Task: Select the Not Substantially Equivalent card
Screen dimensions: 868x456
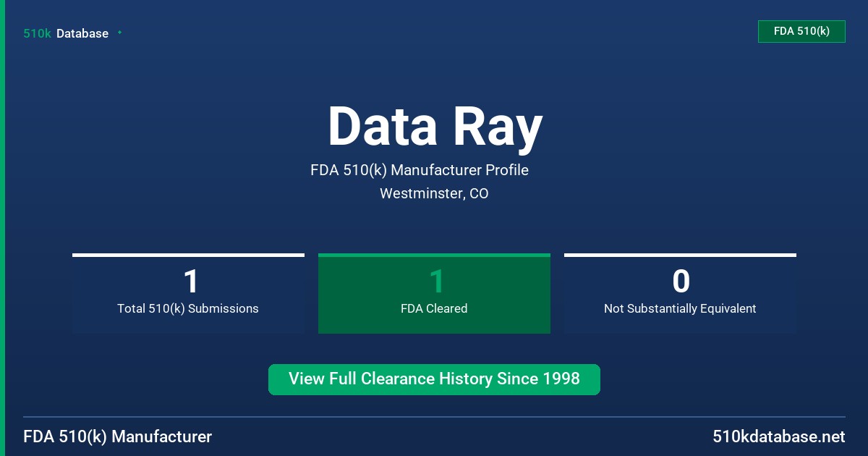Action: coord(680,293)
